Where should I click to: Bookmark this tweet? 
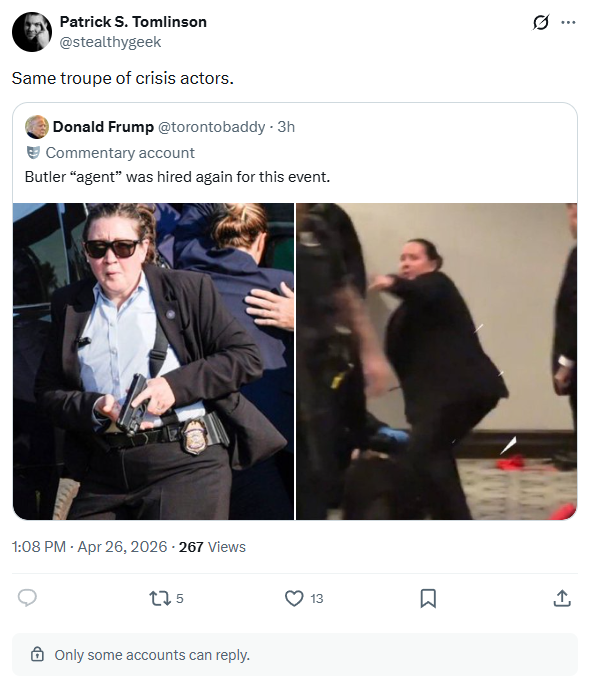coord(428,598)
